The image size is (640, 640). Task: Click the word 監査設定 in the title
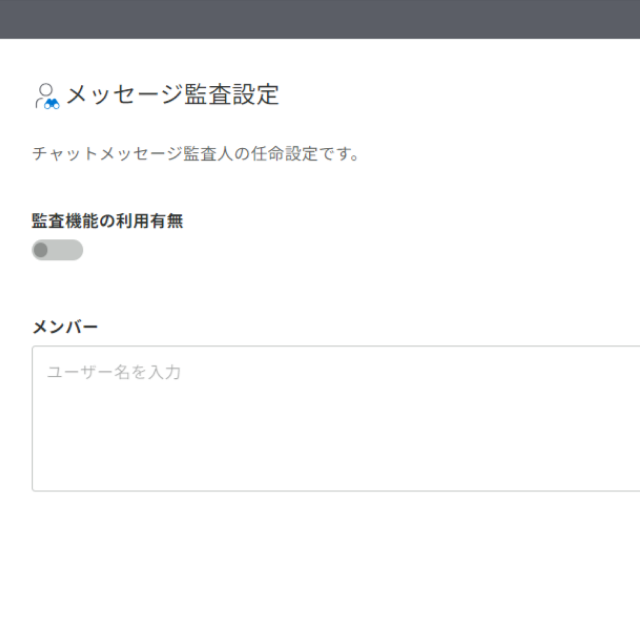(x=232, y=95)
